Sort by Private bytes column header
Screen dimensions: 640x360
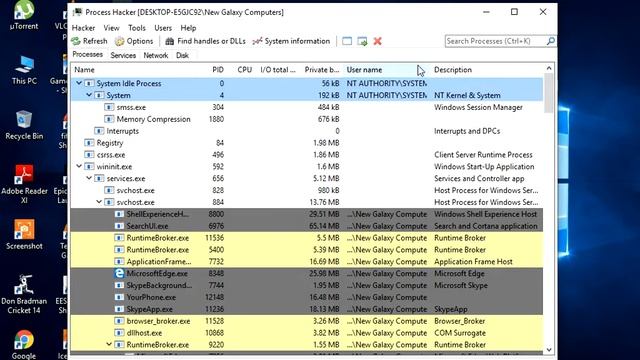(322, 70)
